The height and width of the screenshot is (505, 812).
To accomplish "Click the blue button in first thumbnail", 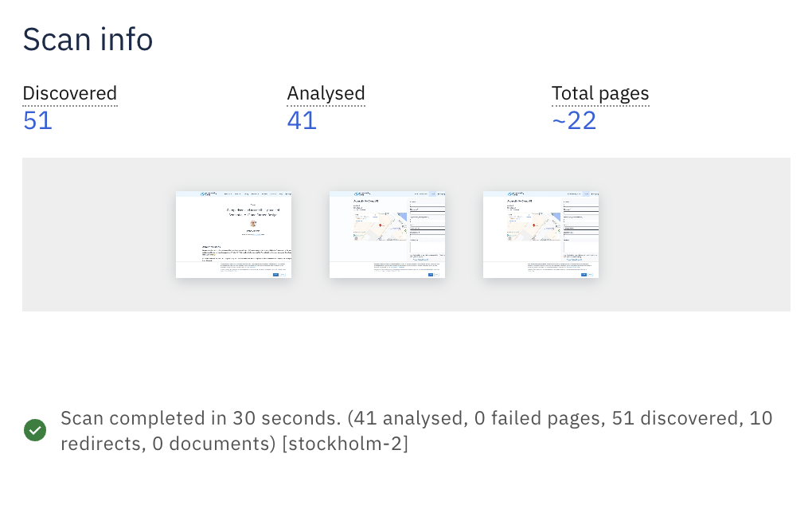I will [275, 274].
